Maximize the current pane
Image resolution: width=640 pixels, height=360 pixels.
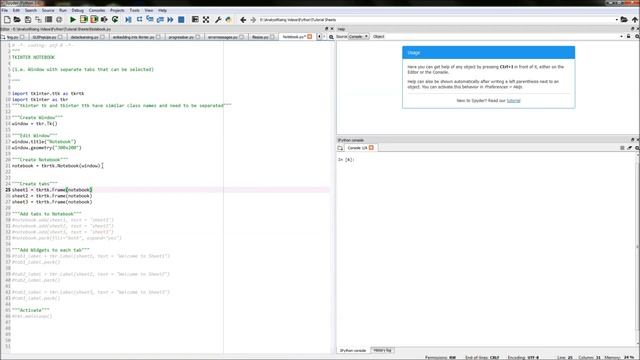195,20
